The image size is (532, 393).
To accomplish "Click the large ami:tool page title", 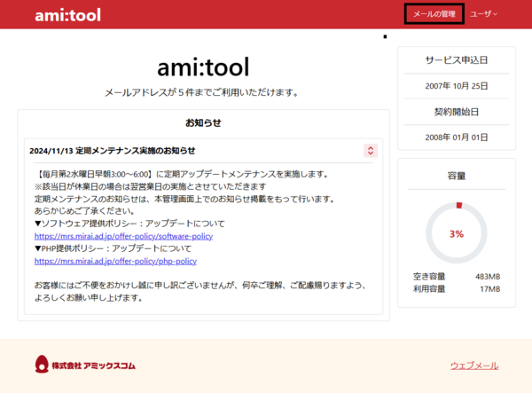I will click(203, 67).
